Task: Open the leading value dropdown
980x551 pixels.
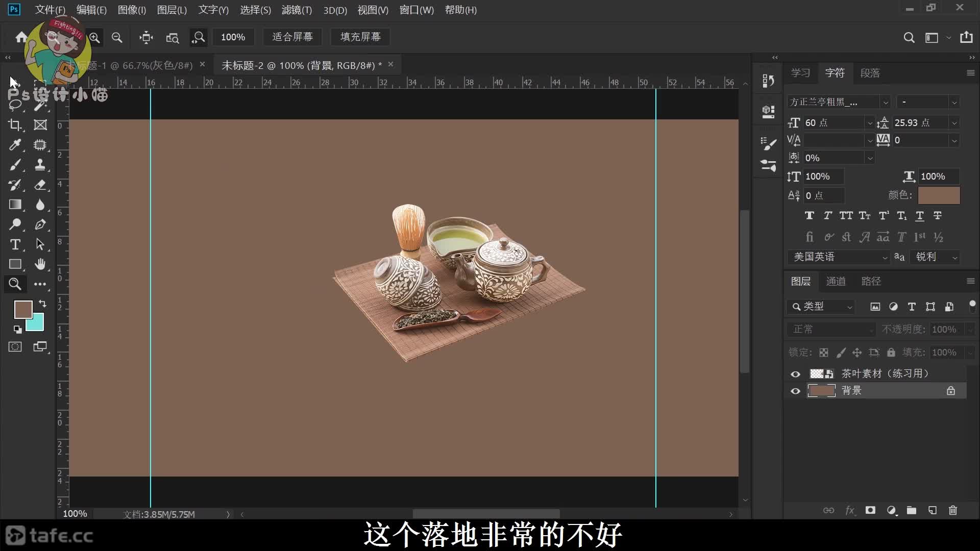Action: [954, 123]
